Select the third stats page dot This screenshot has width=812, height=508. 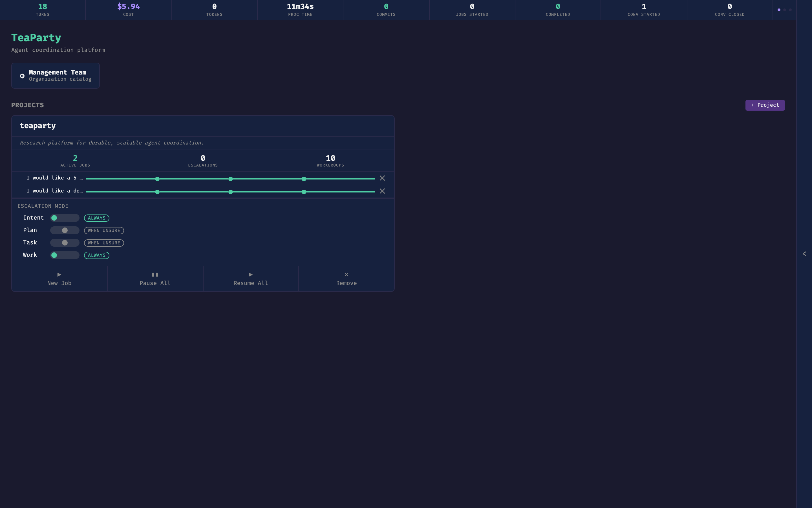pyautogui.click(x=790, y=10)
